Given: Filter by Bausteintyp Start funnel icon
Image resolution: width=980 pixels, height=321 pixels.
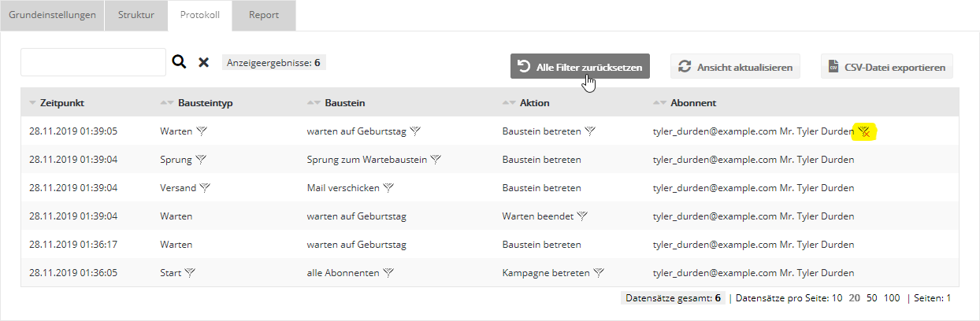Looking at the screenshot, I should [x=190, y=273].
